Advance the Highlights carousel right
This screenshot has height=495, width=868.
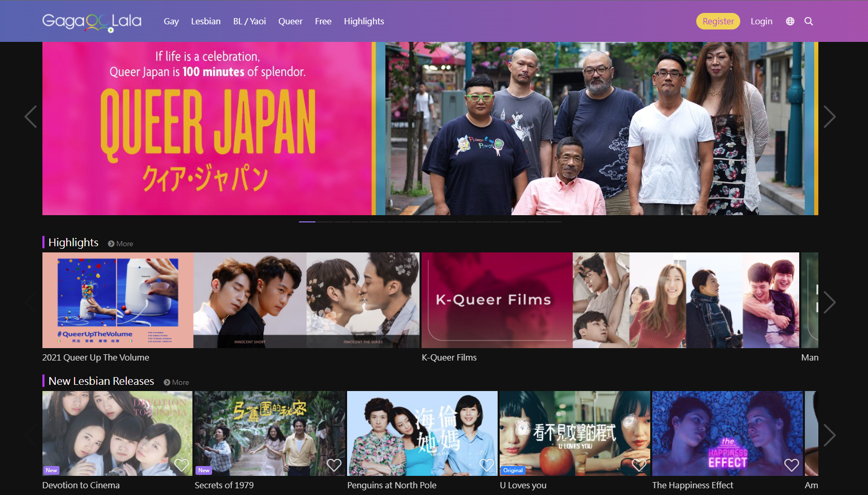(x=829, y=302)
